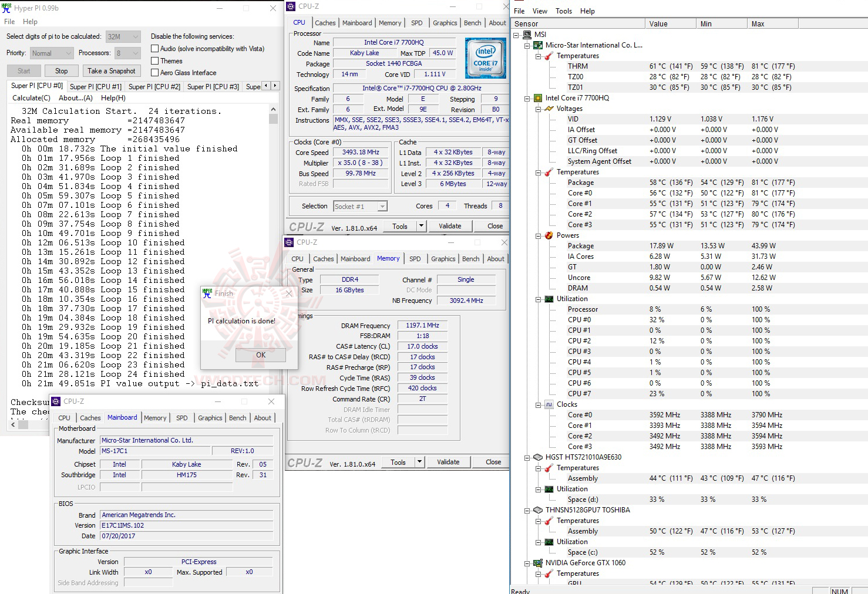Click the Clocks category icon in HWiNFO
Screen dimensions: 868x594
tap(549, 404)
